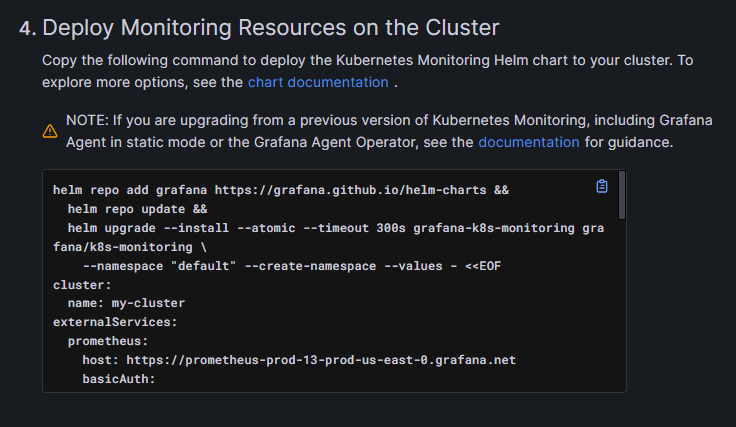Screen dimensions: 736x427
Task: Open the chart documentation link
Action: [x=318, y=82]
